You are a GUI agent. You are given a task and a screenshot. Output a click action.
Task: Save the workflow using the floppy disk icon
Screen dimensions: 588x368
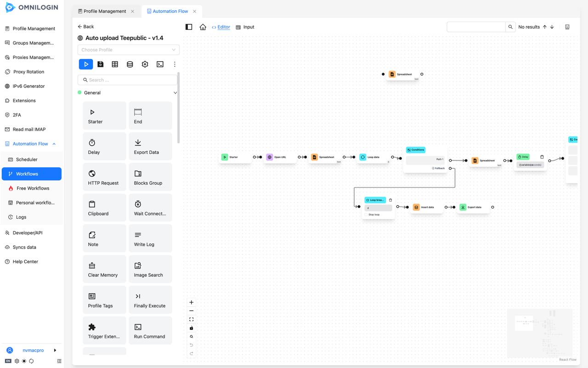(x=101, y=64)
